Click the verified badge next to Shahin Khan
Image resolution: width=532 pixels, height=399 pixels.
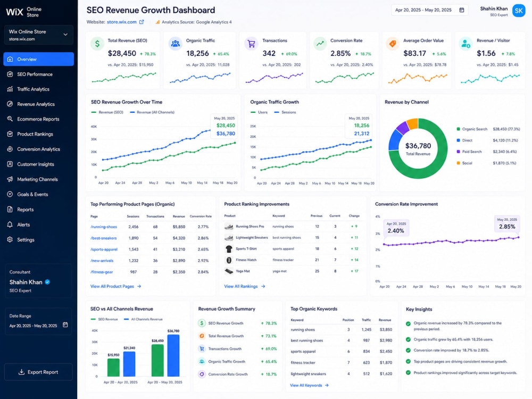47,282
